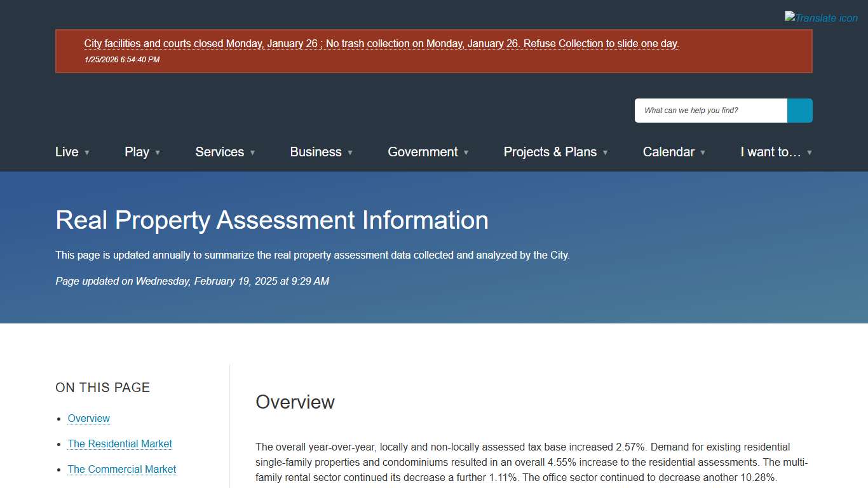868x488 pixels.
Task: Select the Live navigation menu
Action: coord(67,152)
